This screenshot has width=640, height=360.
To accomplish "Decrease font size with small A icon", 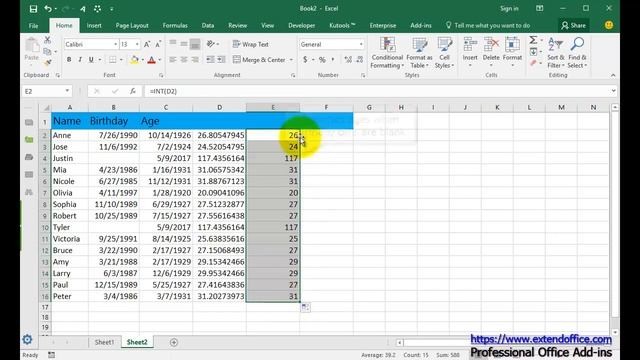I will [x=158, y=44].
